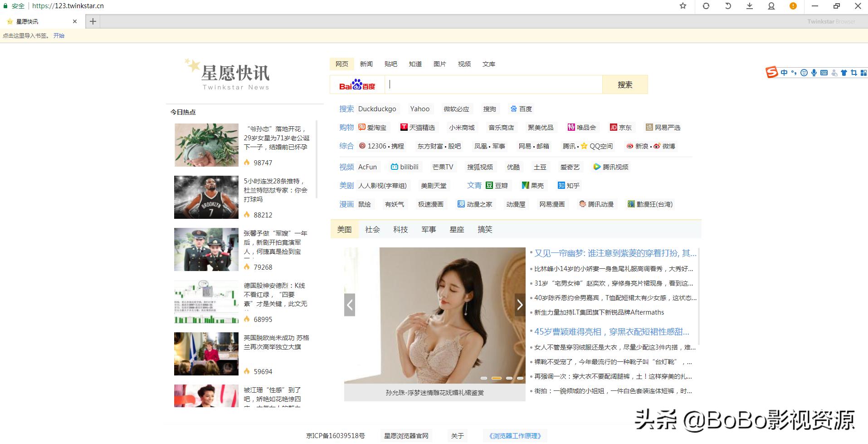Toggle Chinese/English input mode

click(x=784, y=73)
